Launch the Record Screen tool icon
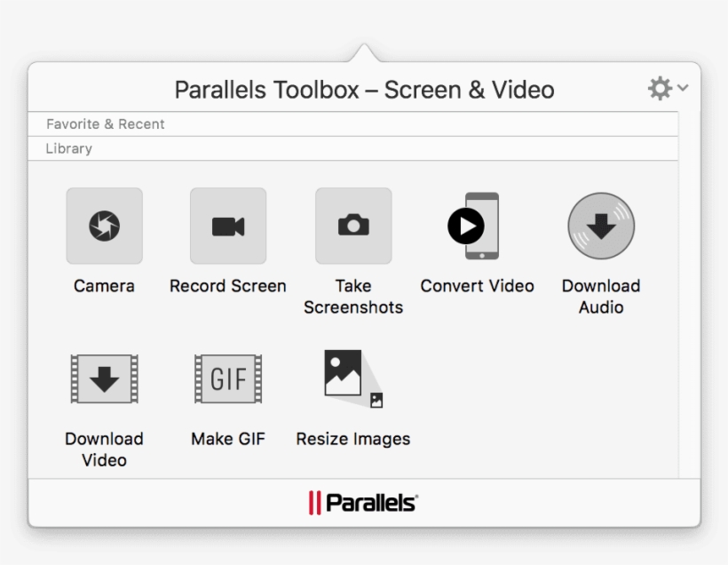This screenshot has width=728, height=565. [x=228, y=226]
